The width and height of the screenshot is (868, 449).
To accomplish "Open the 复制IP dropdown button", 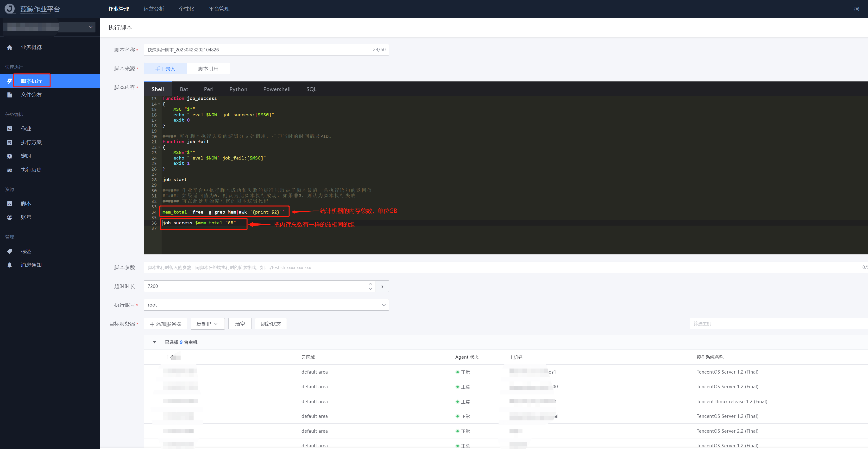I will point(208,324).
